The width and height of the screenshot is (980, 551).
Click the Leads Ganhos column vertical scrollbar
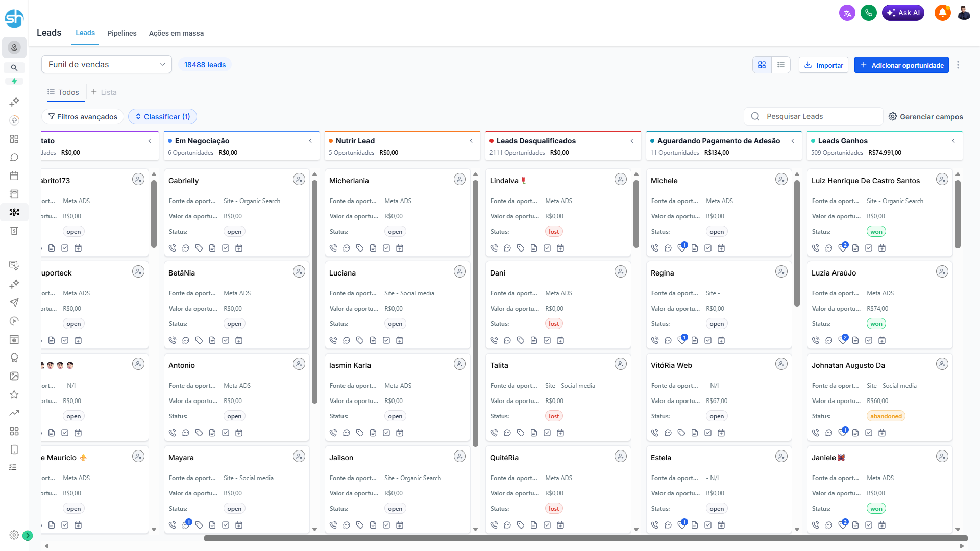pos(958,213)
